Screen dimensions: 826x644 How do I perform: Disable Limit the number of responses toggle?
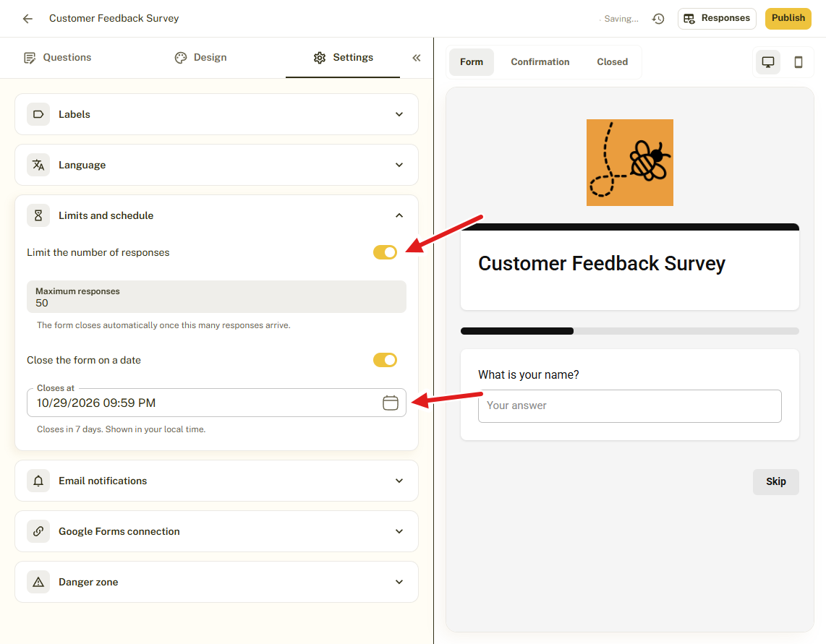pyautogui.click(x=385, y=252)
